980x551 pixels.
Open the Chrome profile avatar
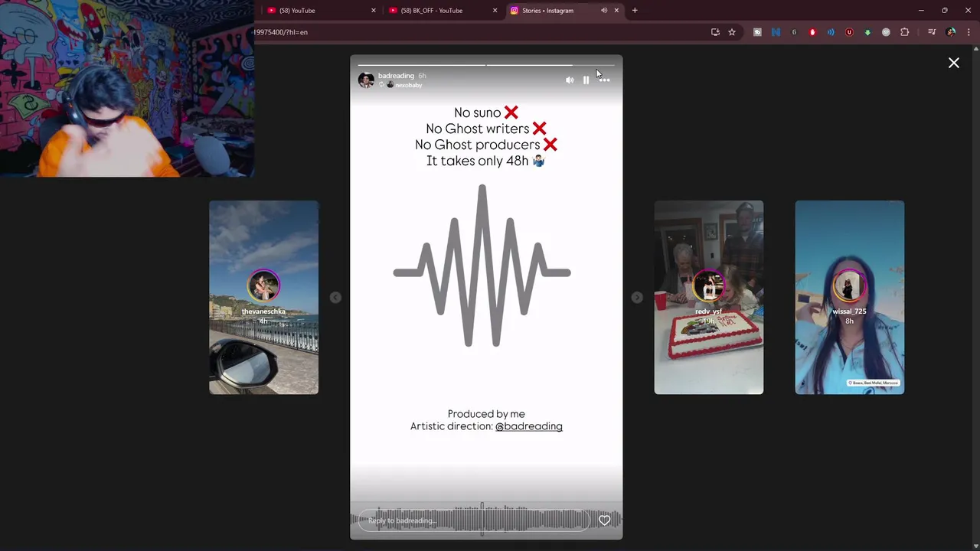pyautogui.click(x=951, y=32)
